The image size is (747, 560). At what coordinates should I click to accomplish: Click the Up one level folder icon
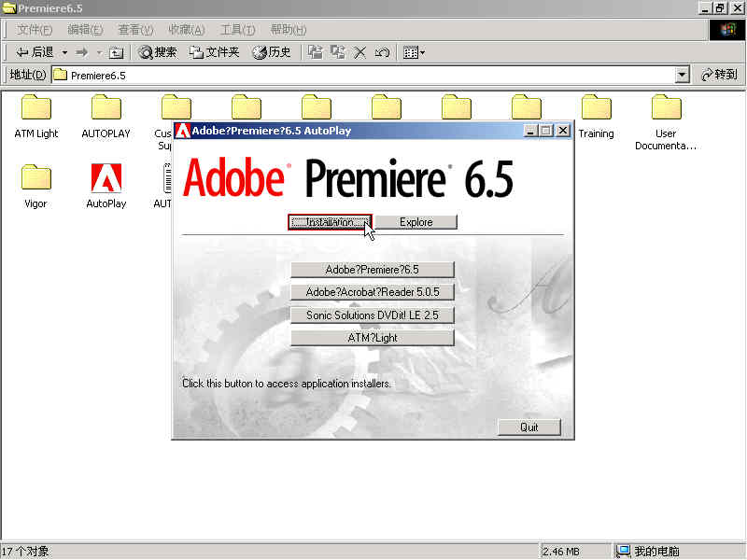[116, 52]
